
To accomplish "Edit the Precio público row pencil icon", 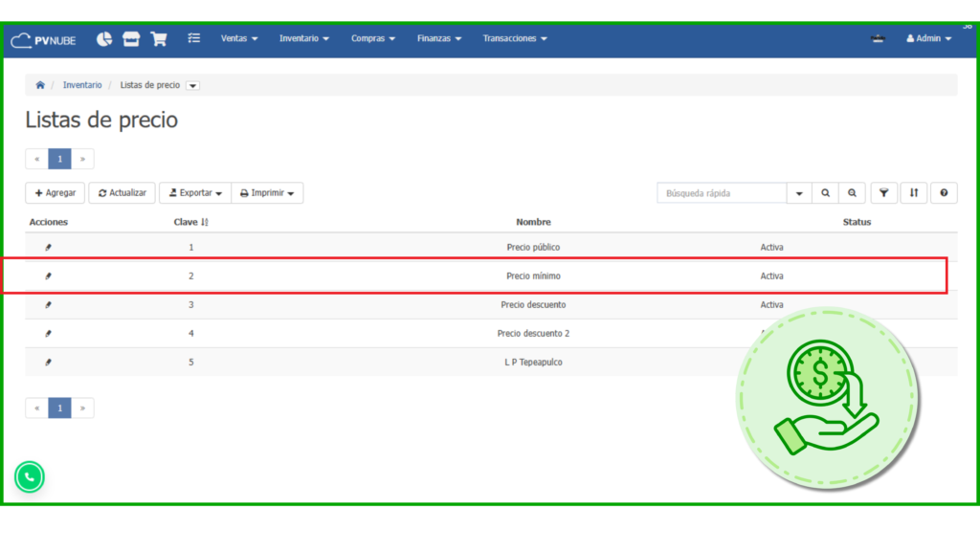I will (49, 248).
